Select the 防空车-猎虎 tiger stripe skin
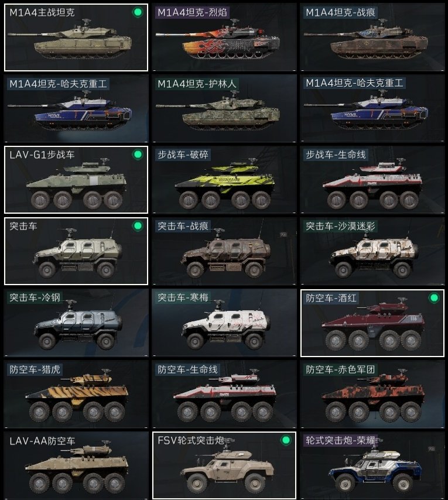Viewport: 448px width, 500px height. 76,394
